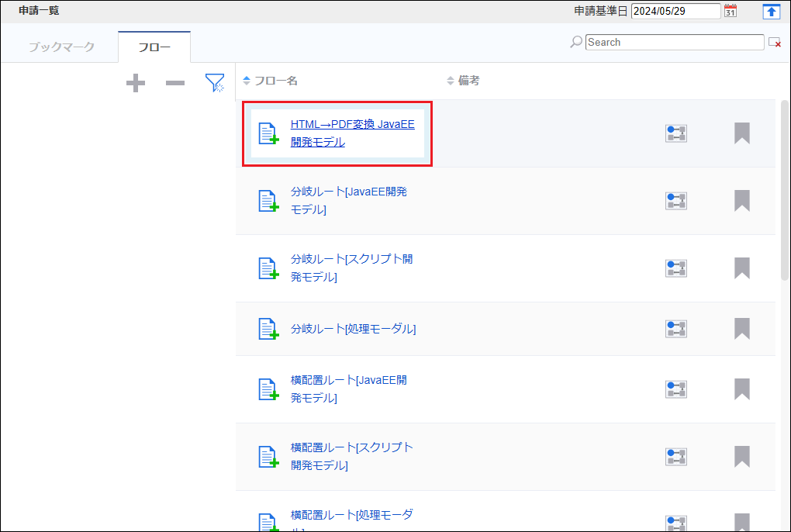Viewport: 791px width, 532px height.
Task: Show the flow diagram for 分岐ルート[JavaEE開発モデル]
Action: (676, 201)
